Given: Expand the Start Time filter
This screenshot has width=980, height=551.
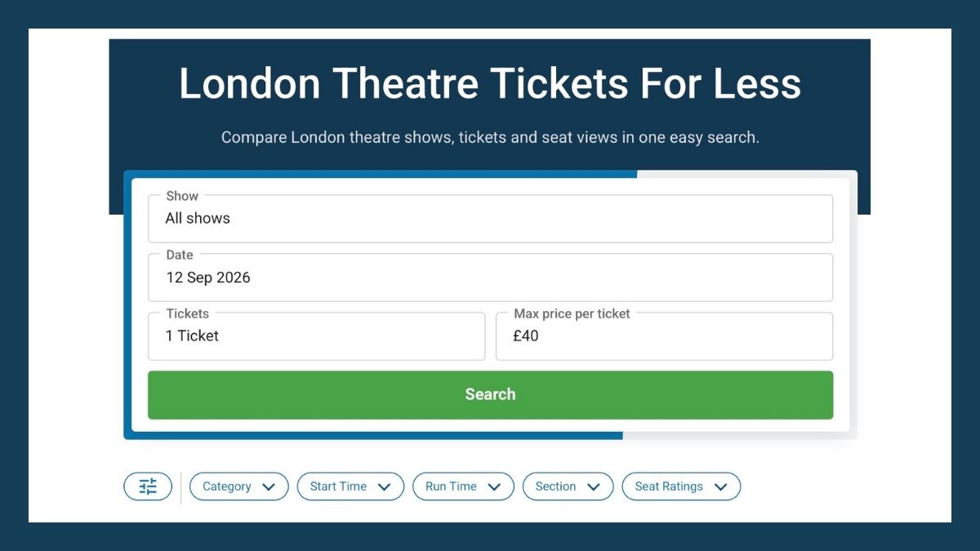Looking at the screenshot, I should (350, 487).
